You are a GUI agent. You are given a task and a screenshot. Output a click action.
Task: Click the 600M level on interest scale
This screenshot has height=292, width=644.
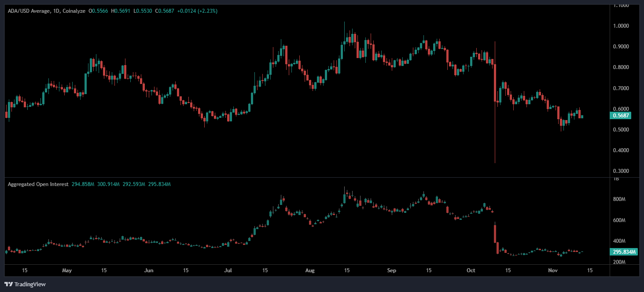[620, 220]
